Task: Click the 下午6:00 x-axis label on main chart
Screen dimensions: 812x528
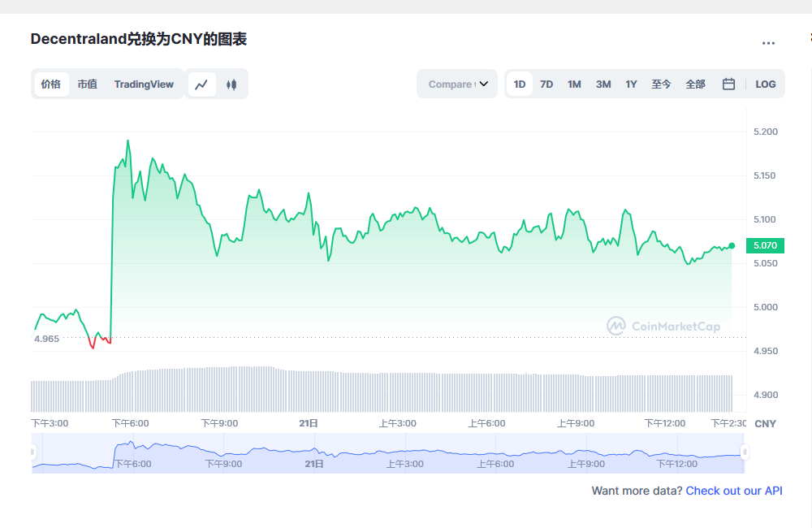Action: pyautogui.click(x=131, y=423)
